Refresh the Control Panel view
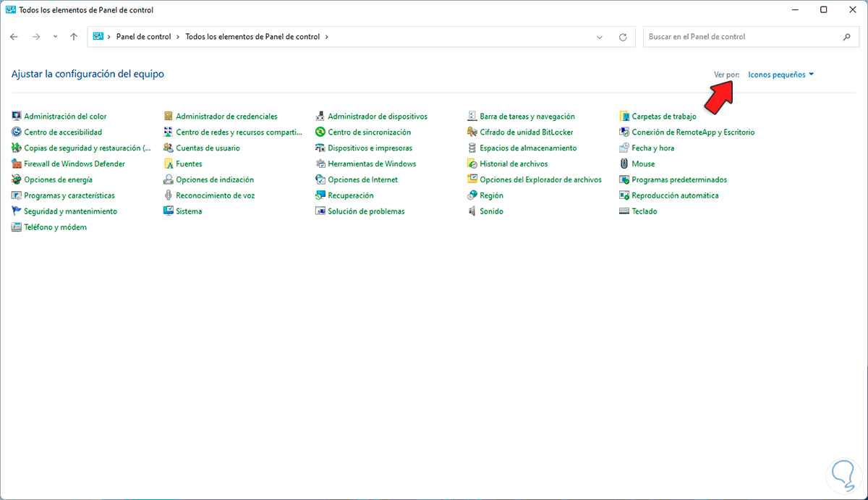The height and width of the screenshot is (500, 868). pos(623,37)
